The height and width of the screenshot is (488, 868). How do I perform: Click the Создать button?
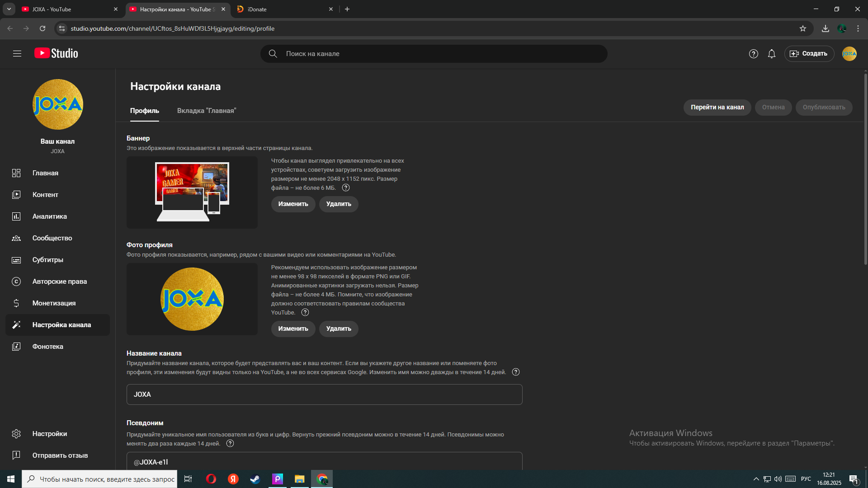809,54
